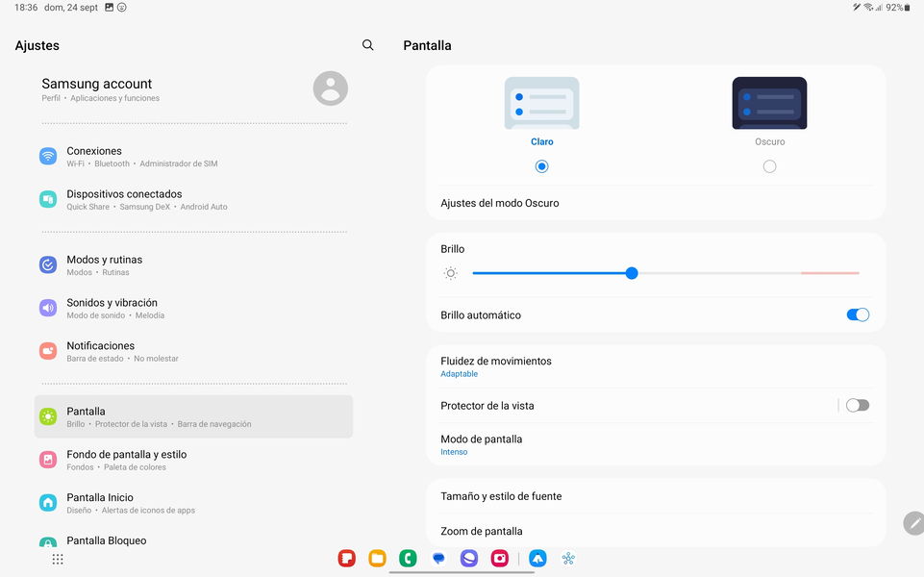Screen dimensions: 924x577
Task: Open snowflake-shaped app in taskbar
Action: (568, 558)
